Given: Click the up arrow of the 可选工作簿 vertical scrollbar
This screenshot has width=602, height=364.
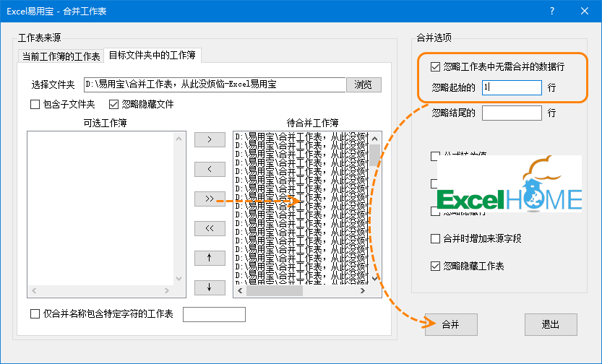Looking at the screenshot, I should coord(179,139).
